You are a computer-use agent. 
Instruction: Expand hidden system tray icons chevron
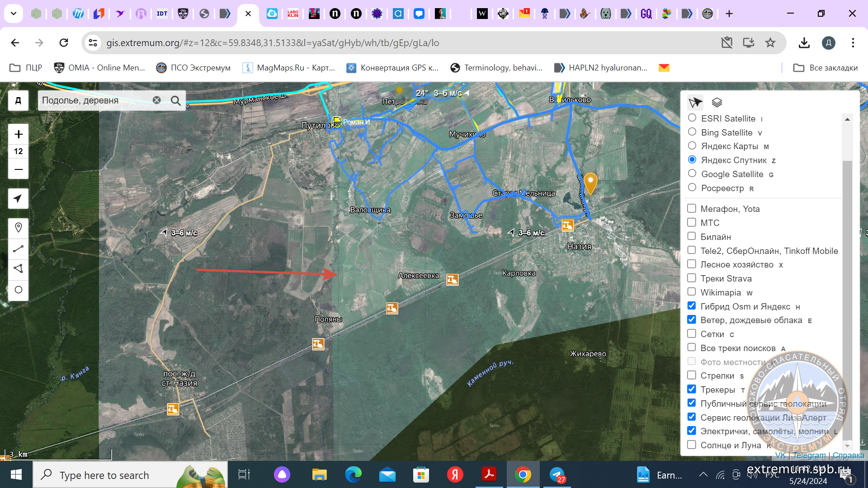coord(703,474)
